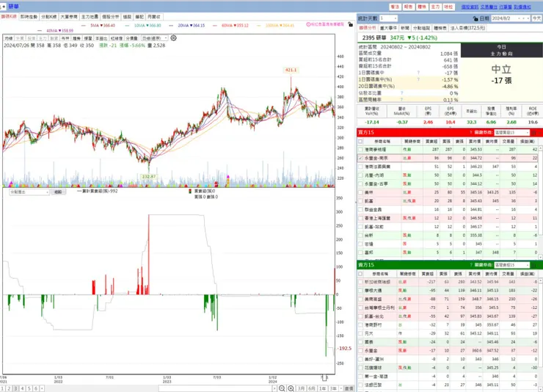Viewport: 543px width, 392px height.
Task: Show help for 1日籌碼集中 question mark
Action: [418, 73]
